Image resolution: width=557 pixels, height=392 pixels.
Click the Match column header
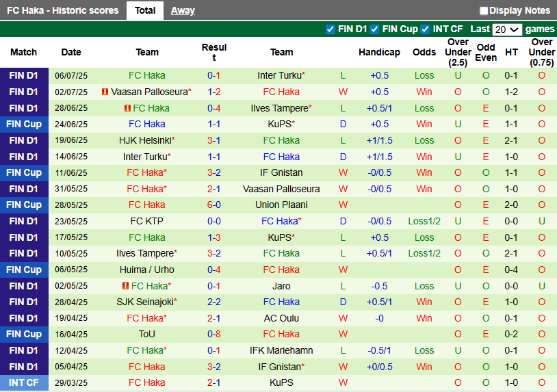point(23,52)
